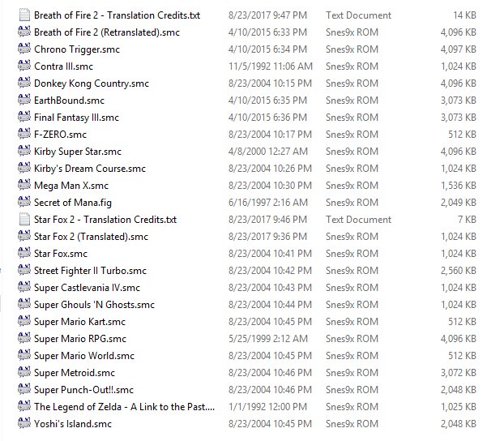The image size is (504, 441).
Task: Click the "Super Metroid.smc" file name
Action: click(75, 373)
